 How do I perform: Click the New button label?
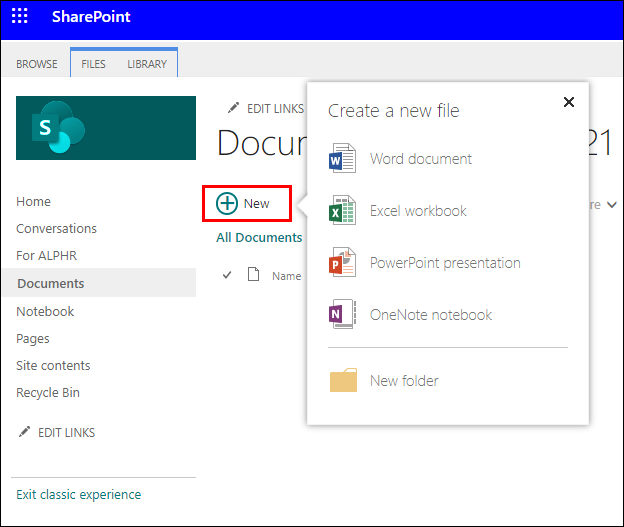(x=257, y=203)
